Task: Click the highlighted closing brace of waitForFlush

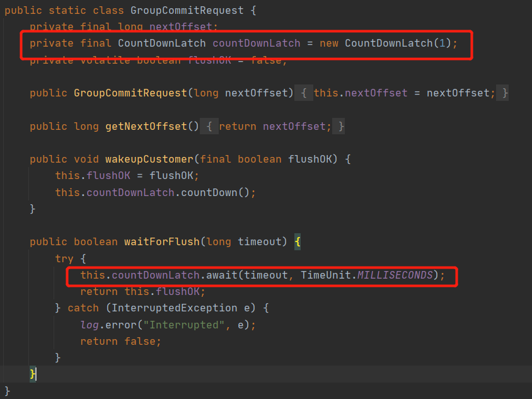Action: 33,374
